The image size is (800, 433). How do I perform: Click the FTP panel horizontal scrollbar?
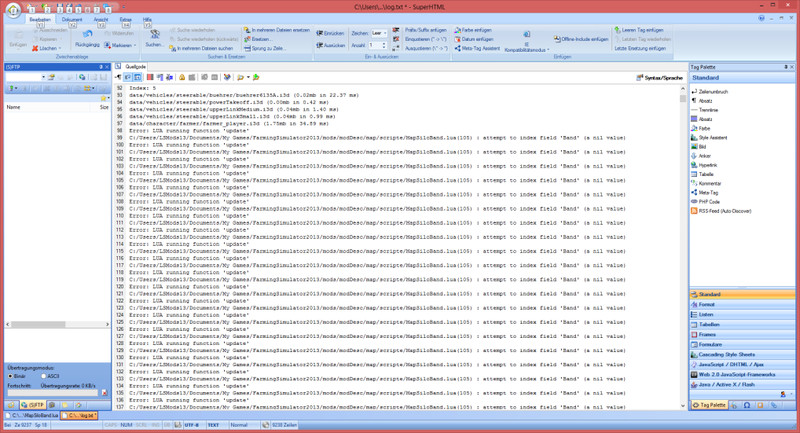58,324
